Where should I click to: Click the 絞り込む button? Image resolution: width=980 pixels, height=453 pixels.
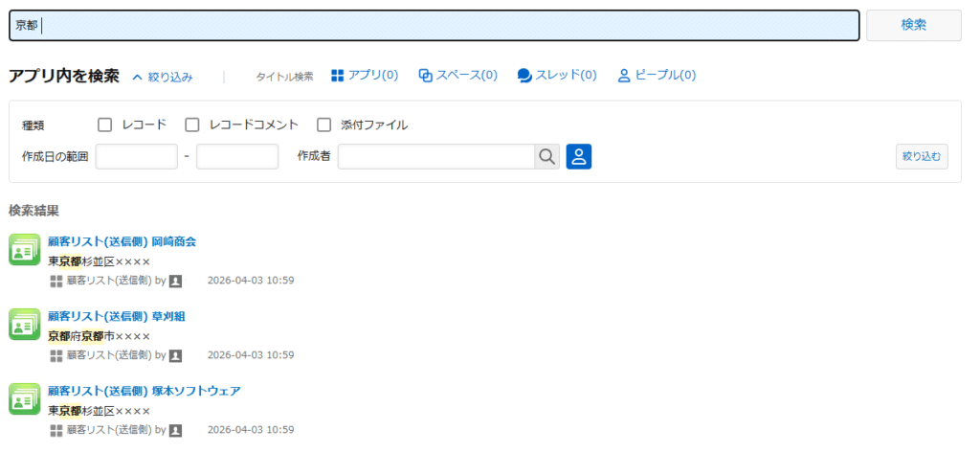pyautogui.click(x=922, y=156)
